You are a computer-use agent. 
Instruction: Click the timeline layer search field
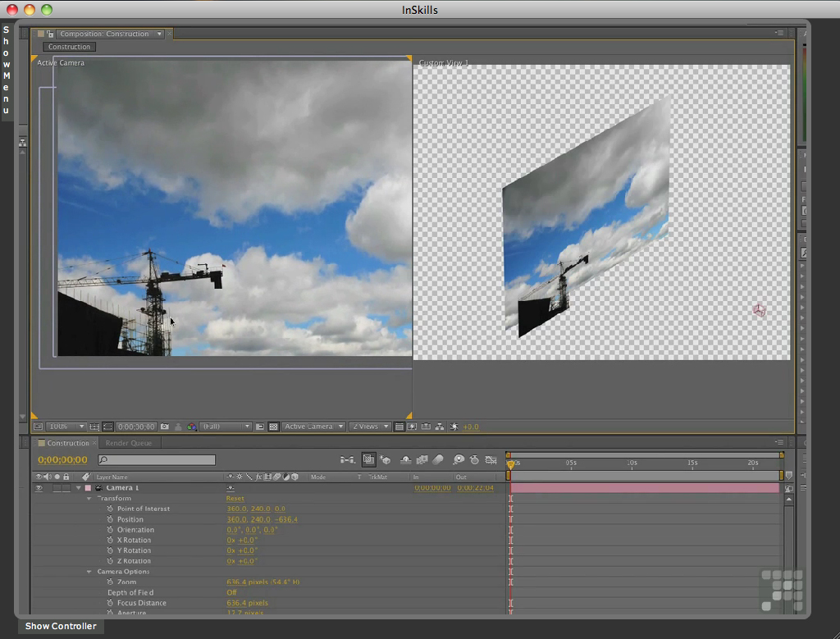click(x=157, y=459)
